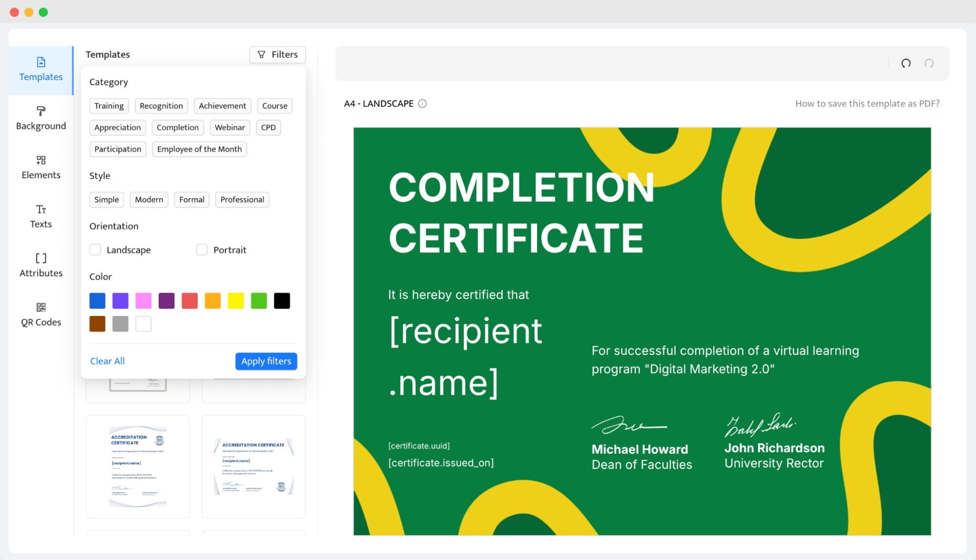Select the Webinar category tag

click(230, 127)
